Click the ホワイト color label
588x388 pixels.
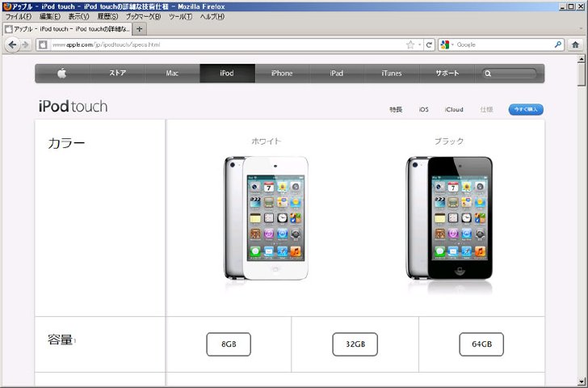pos(267,141)
